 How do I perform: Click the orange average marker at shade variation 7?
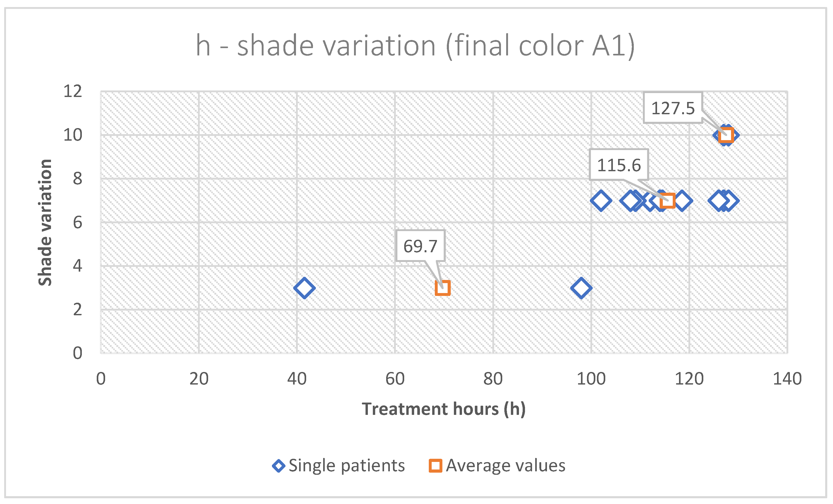click(x=667, y=201)
